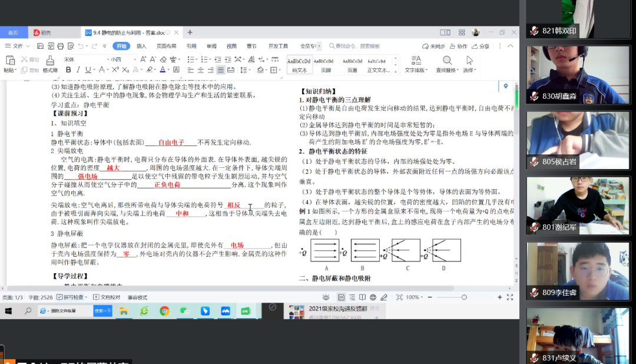Screen dimensions: 636x364
Task: Toggle eye-protection mode icon in status bar
Action: pyautogui.click(x=326, y=297)
